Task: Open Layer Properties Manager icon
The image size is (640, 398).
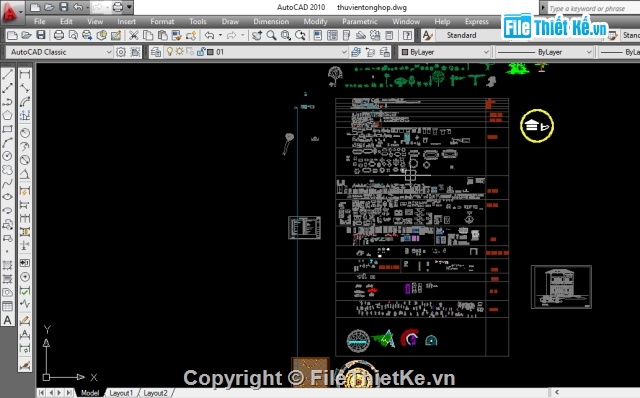Action: pyautogui.click(x=156, y=52)
